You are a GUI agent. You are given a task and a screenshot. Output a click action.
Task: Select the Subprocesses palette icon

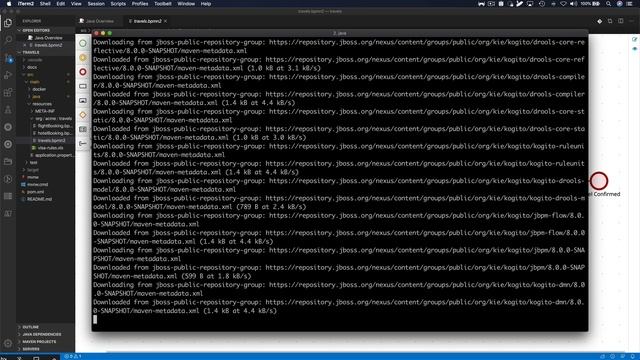[x=83, y=100]
